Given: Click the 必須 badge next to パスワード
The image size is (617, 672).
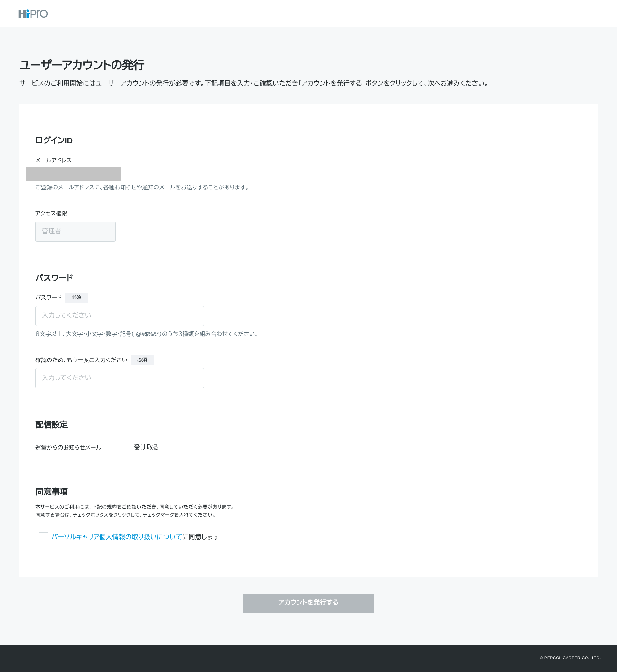Looking at the screenshot, I should pos(77,297).
